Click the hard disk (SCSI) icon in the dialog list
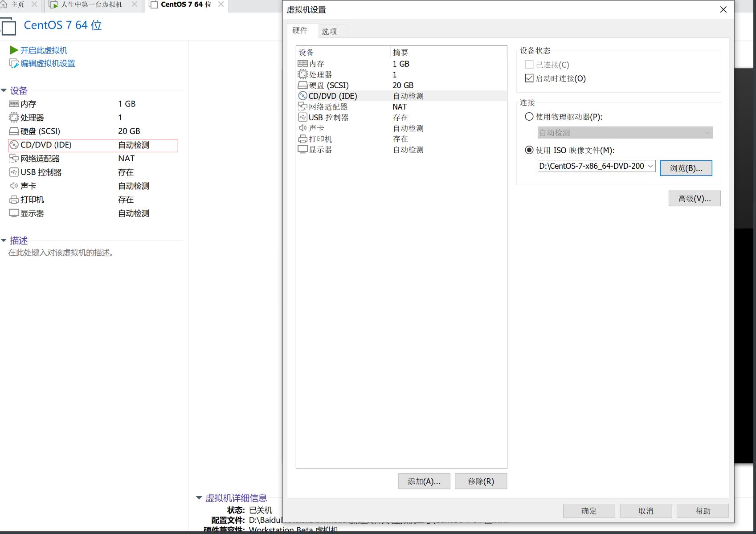Screen dimensions: 756x534 tap(302, 85)
